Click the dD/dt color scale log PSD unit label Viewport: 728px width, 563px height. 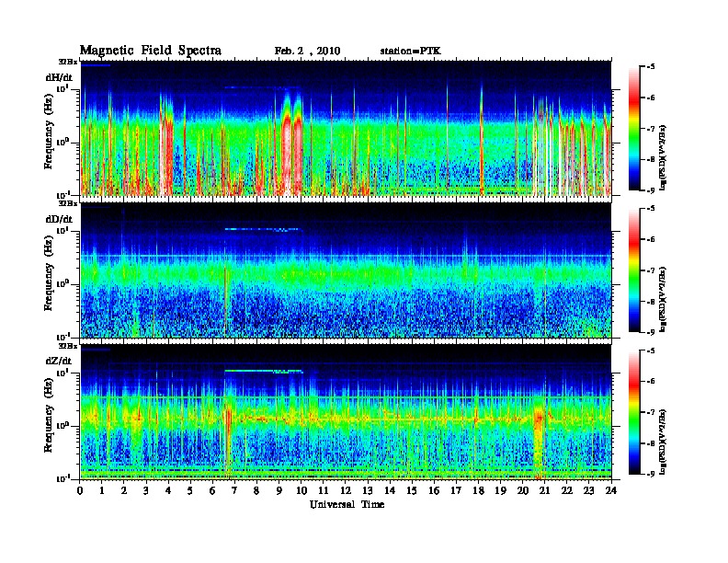663,299
